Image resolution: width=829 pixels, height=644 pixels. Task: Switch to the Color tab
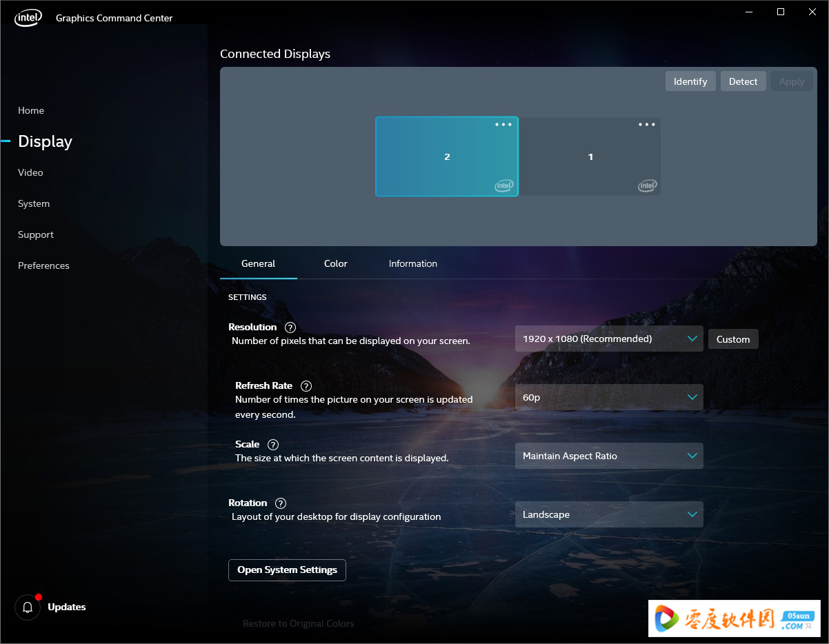pyautogui.click(x=335, y=263)
